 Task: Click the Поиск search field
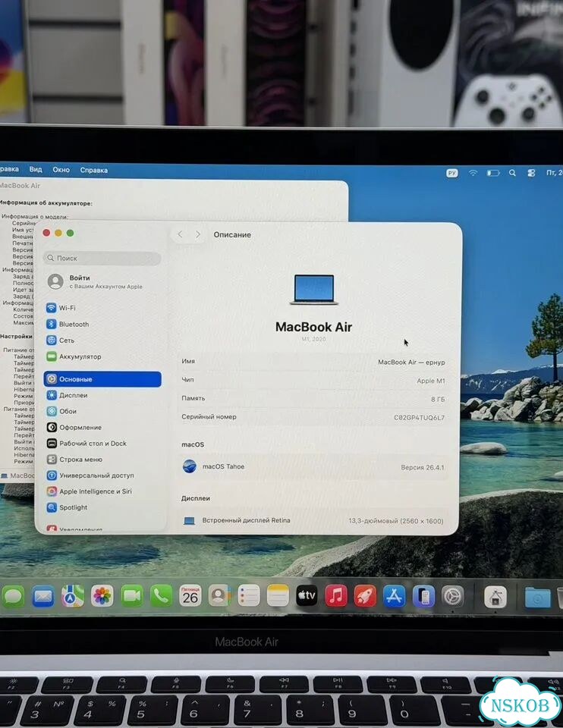pos(102,258)
